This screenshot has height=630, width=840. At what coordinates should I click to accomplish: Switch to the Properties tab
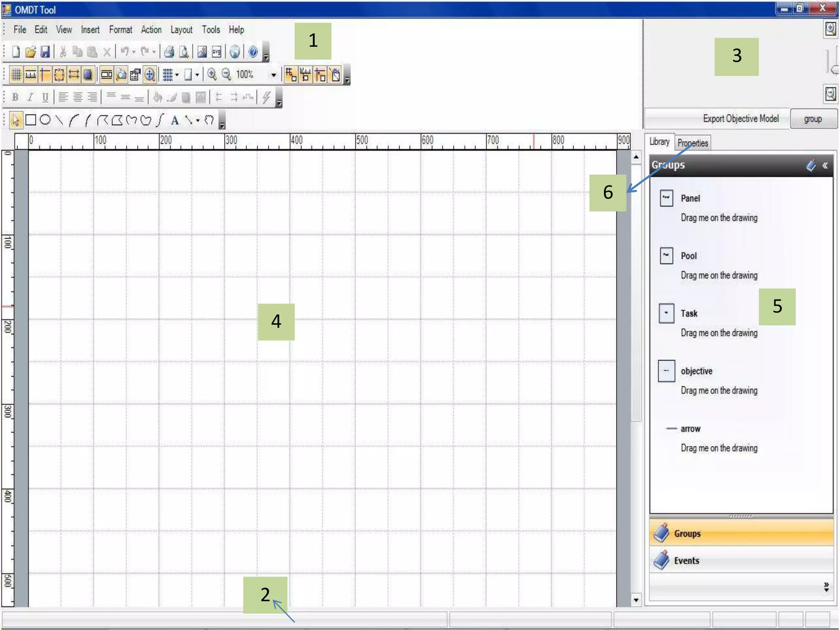pyautogui.click(x=692, y=143)
